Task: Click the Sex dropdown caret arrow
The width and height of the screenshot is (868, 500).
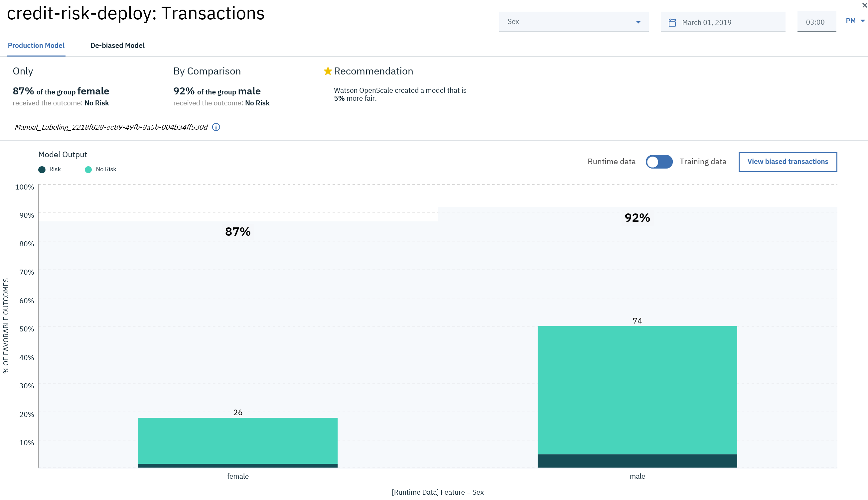Action: [x=638, y=22]
